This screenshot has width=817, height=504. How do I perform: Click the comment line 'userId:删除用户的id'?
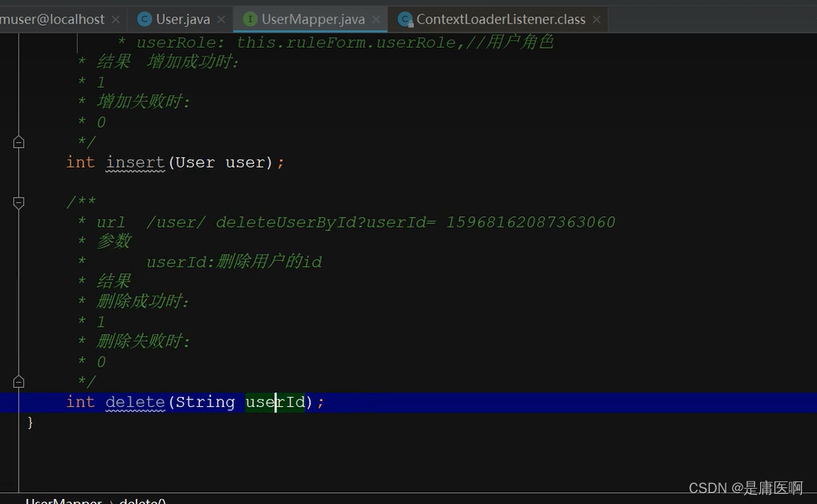pyautogui.click(x=234, y=262)
